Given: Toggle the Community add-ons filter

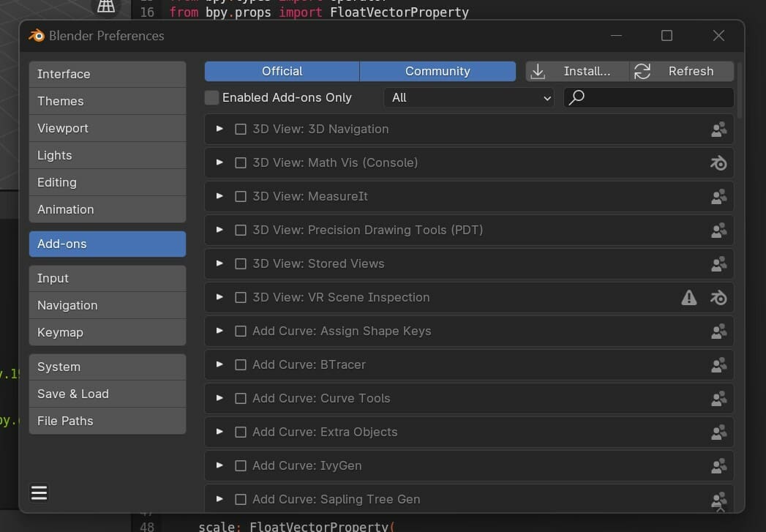Looking at the screenshot, I should click(x=438, y=71).
